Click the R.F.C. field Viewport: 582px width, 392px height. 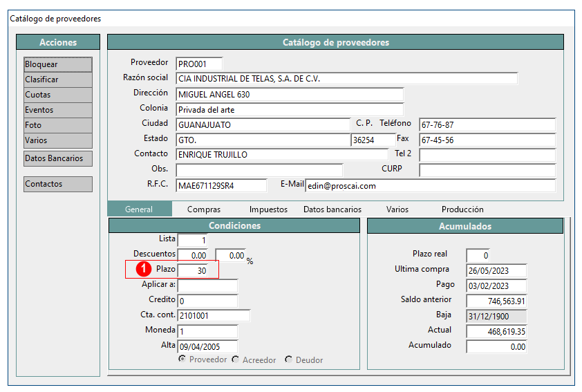221,185
